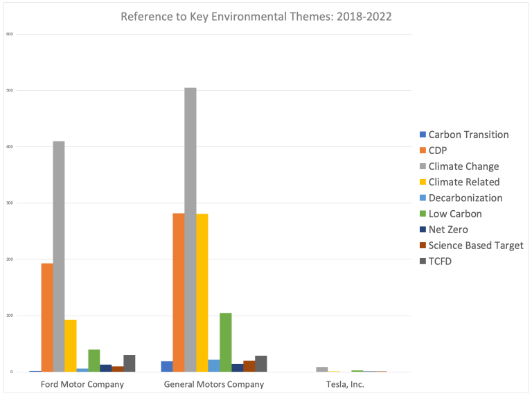The image size is (532, 396).
Task: Select General Motors' green Low Carbon bar
Action: pos(226,343)
